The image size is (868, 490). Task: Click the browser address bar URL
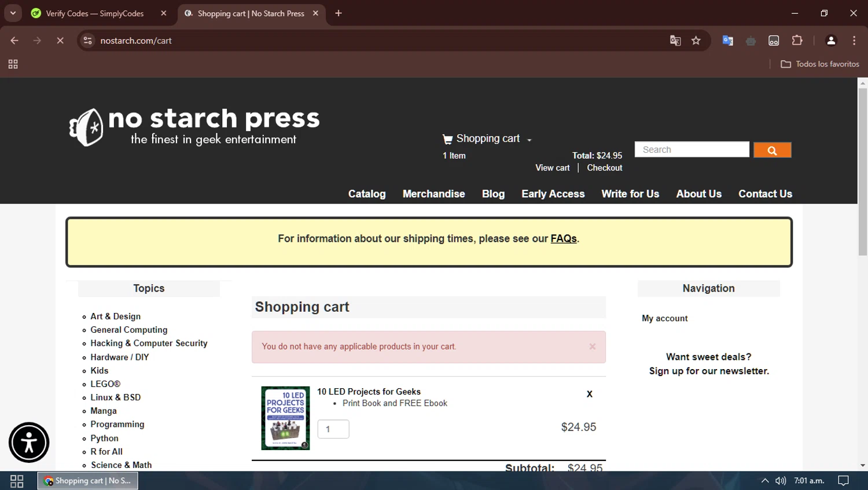pos(136,40)
